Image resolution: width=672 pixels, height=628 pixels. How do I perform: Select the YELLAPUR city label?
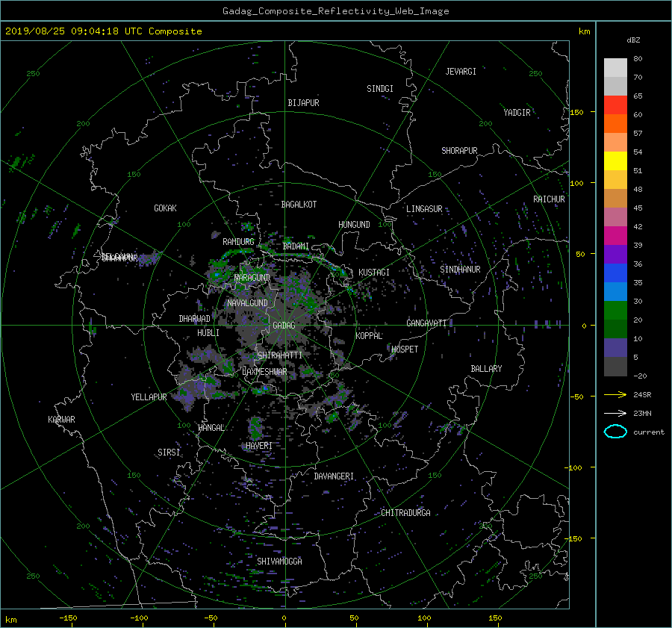pos(149,397)
